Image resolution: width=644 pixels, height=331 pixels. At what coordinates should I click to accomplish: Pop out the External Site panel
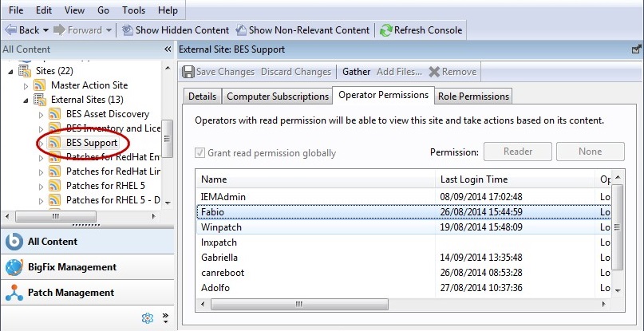[x=636, y=49]
